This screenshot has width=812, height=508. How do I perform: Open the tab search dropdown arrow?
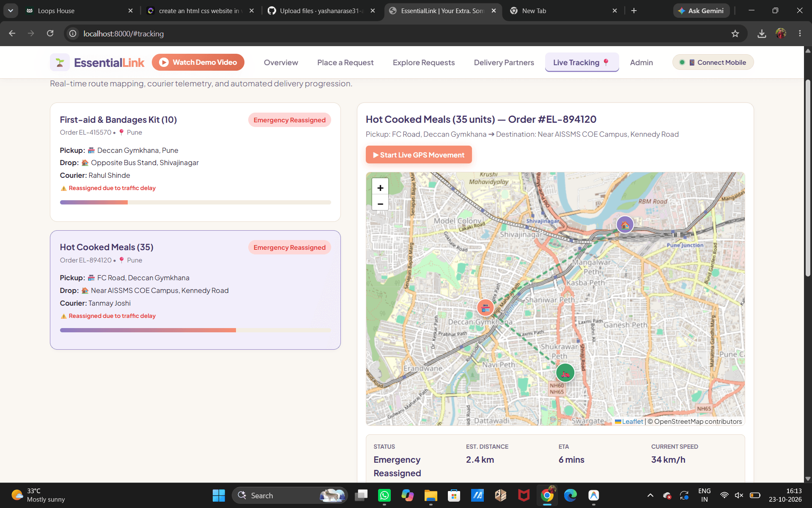click(x=11, y=11)
